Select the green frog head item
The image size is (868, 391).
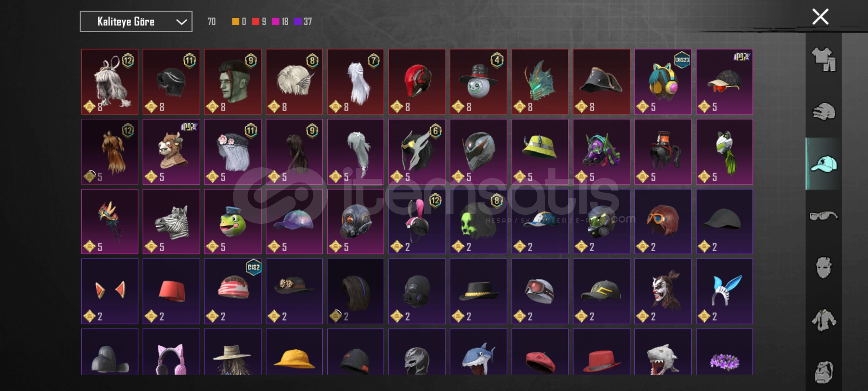point(233,222)
